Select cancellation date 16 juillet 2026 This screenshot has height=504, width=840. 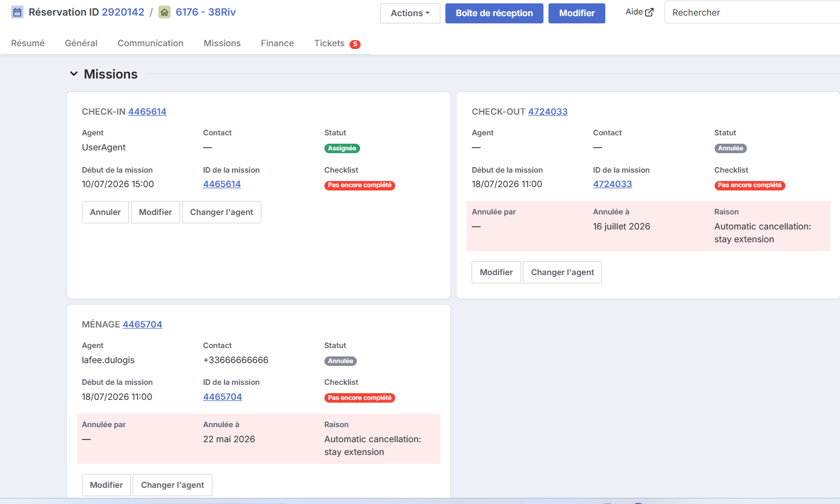pos(621,227)
